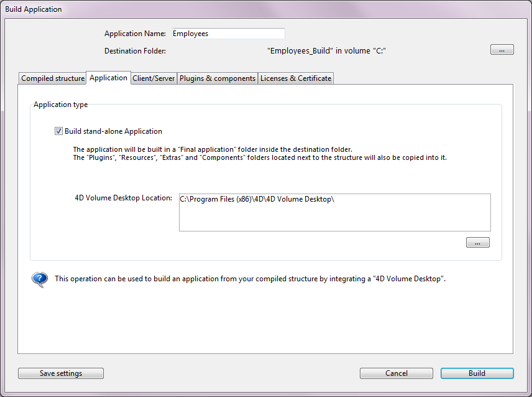Go to the Plugins & components tab
Image resolution: width=532 pixels, height=397 pixels.
(218, 78)
